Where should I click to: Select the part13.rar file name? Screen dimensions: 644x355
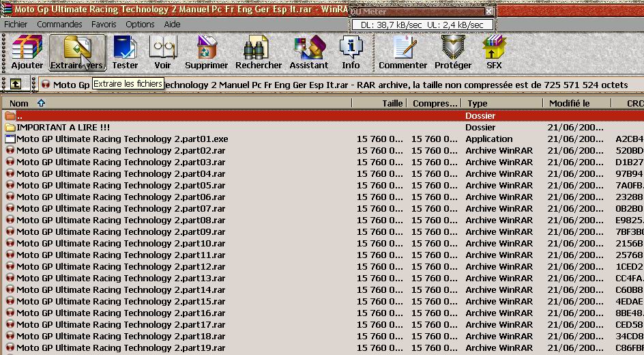point(121,278)
